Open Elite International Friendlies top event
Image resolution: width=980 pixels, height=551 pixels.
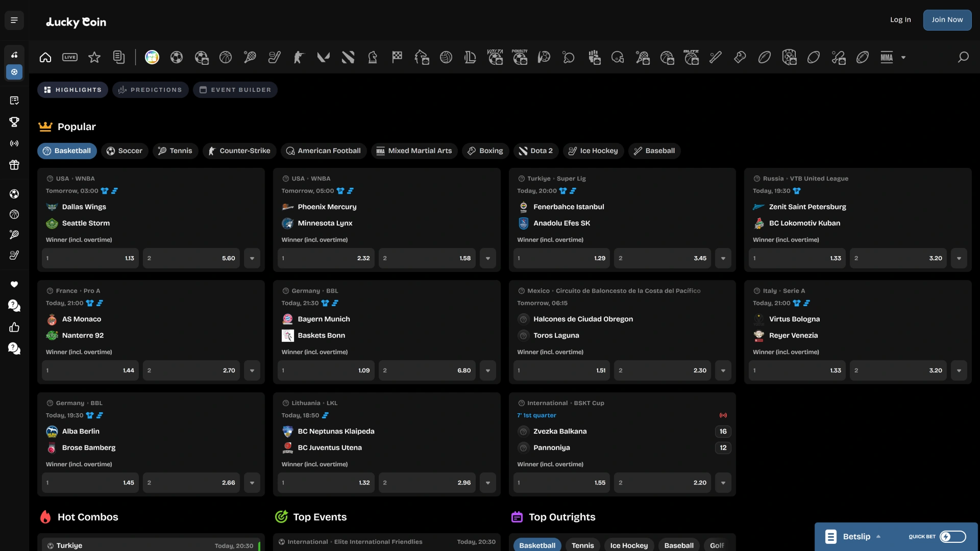pos(387,542)
